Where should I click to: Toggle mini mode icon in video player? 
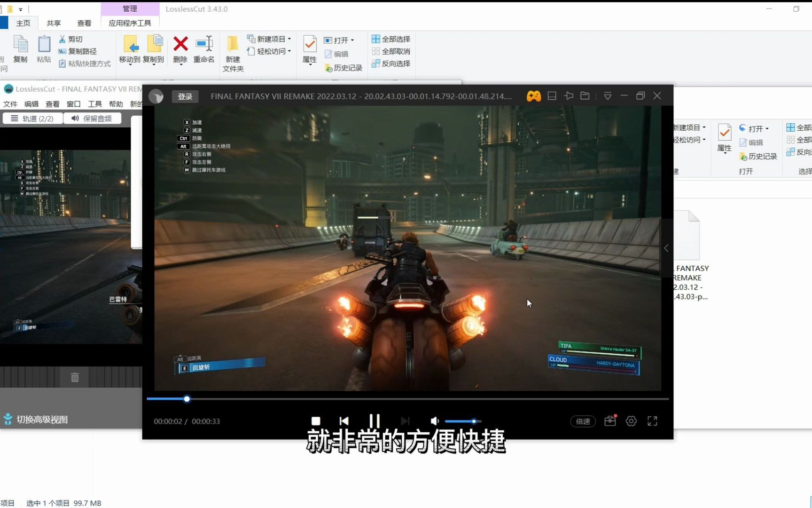point(552,96)
